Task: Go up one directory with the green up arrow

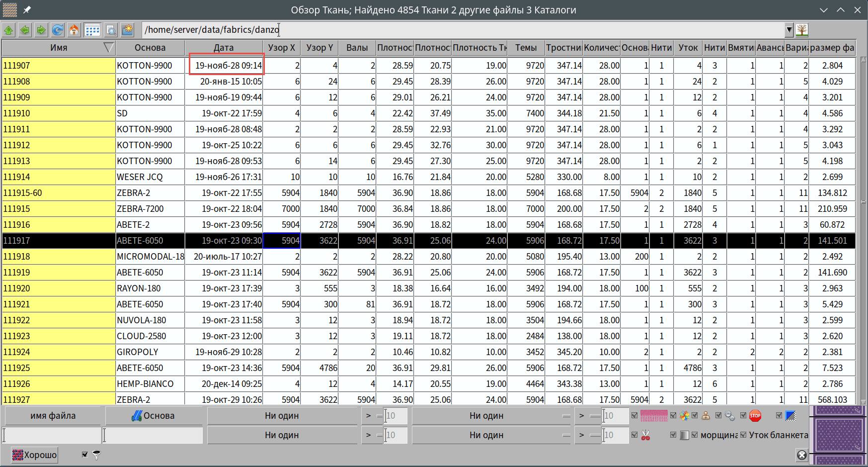Action: pyautogui.click(x=8, y=30)
